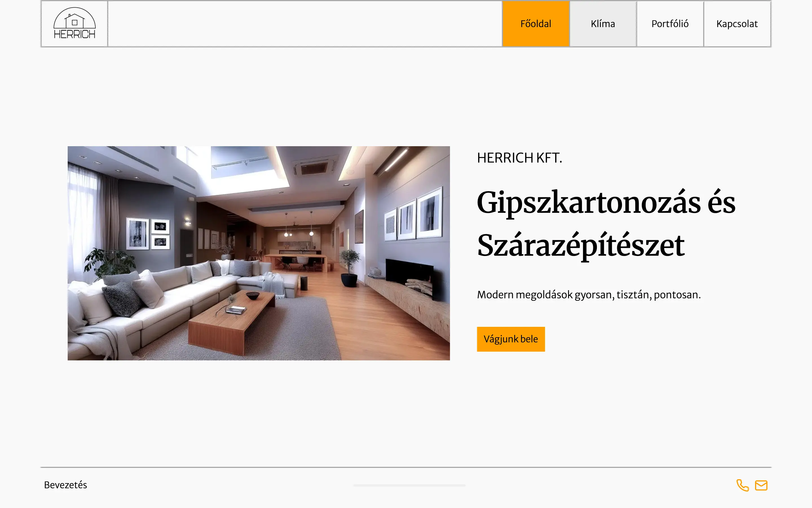The image size is (812, 508).
Task: Open the Kapcsolat menu item
Action: point(737,24)
